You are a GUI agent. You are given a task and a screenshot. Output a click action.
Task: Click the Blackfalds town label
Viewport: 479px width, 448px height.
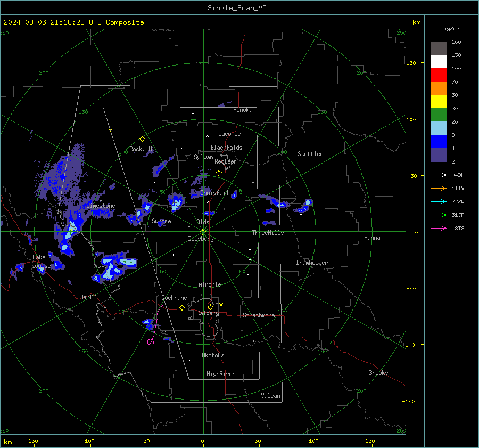(226, 148)
